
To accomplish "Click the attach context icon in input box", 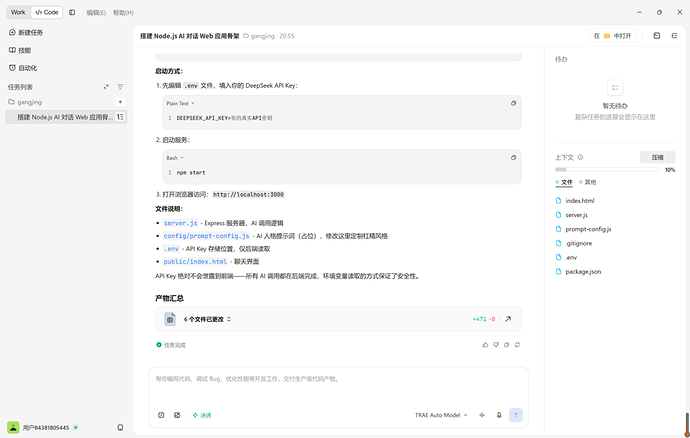I will tap(177, 415).
